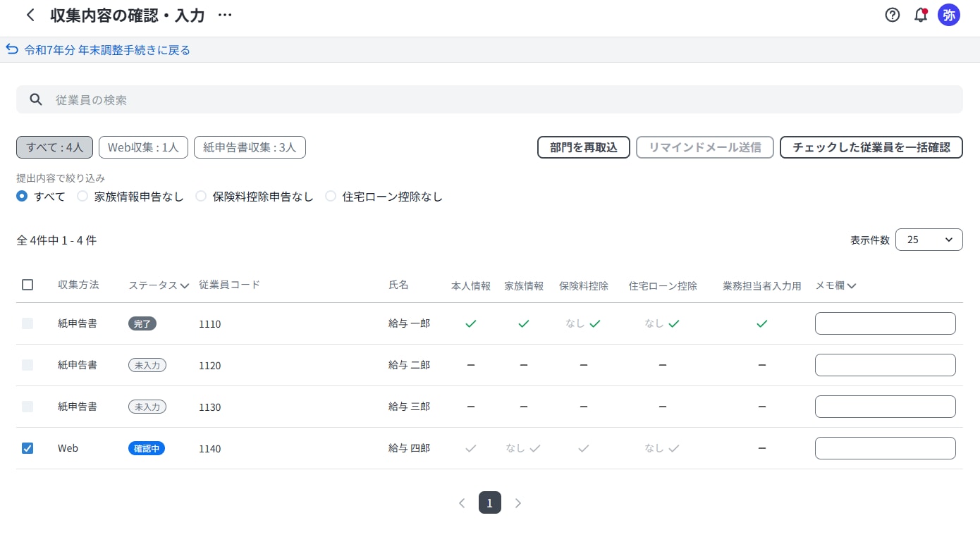
Task: Expand the ステータス column sort chevron
Action: tap(185, 286)
